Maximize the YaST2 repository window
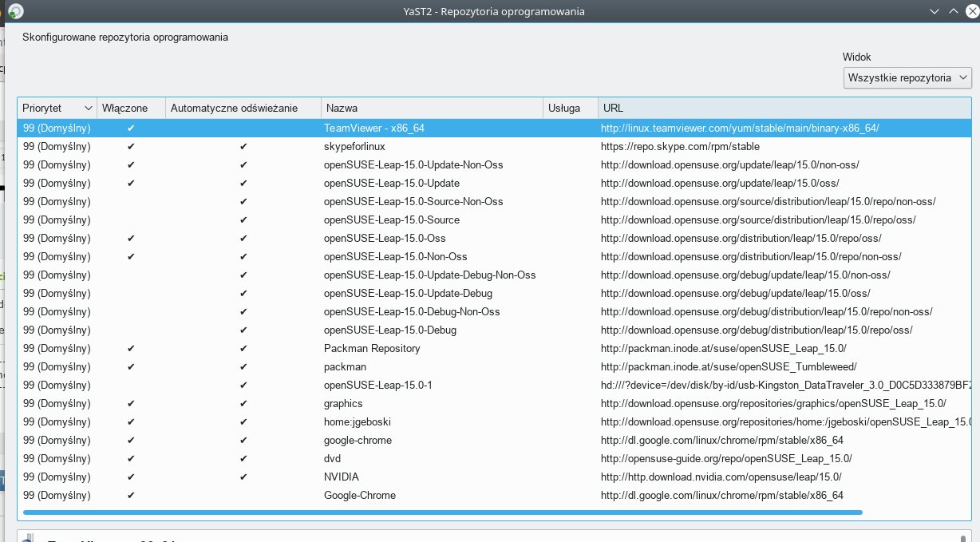980x542 pixels. [953, 11]
